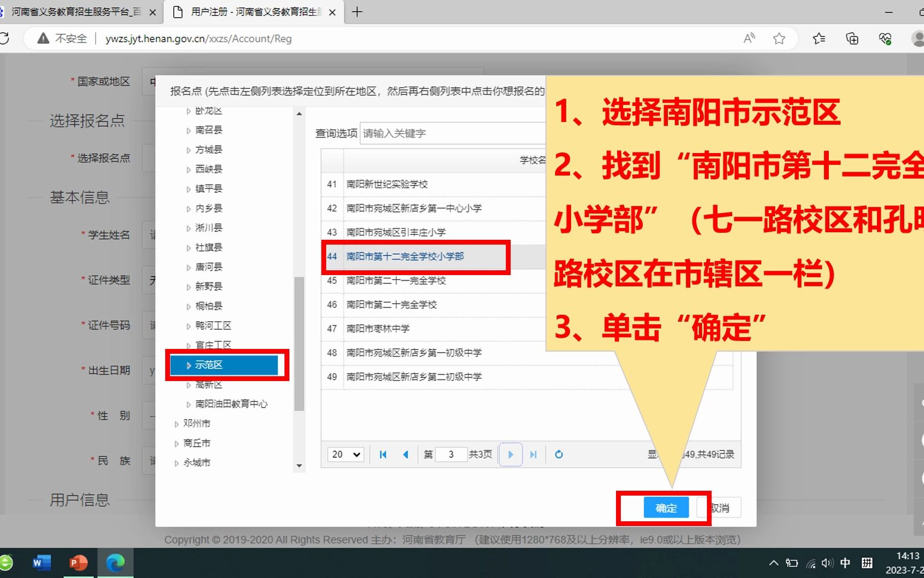Click the browser address bar URL

click(x=198, y=39)
